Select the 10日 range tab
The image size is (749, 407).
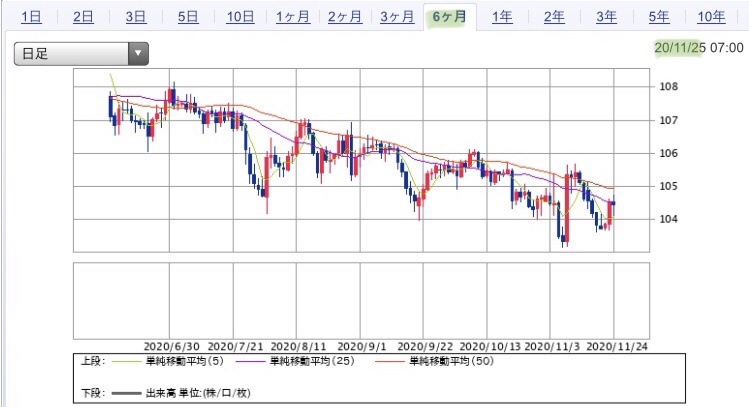[x=240, y=17]
